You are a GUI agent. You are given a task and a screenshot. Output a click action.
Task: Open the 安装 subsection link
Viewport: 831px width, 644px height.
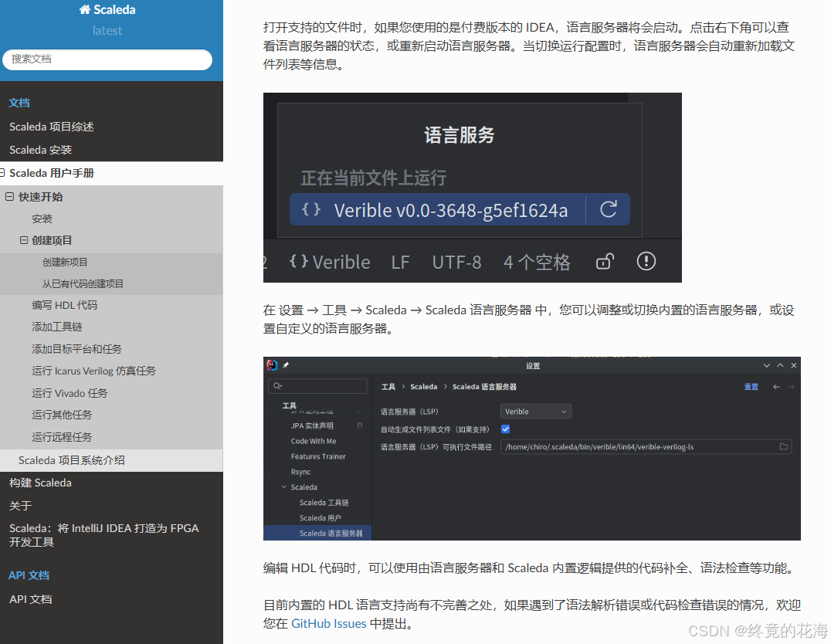point(42,219)
